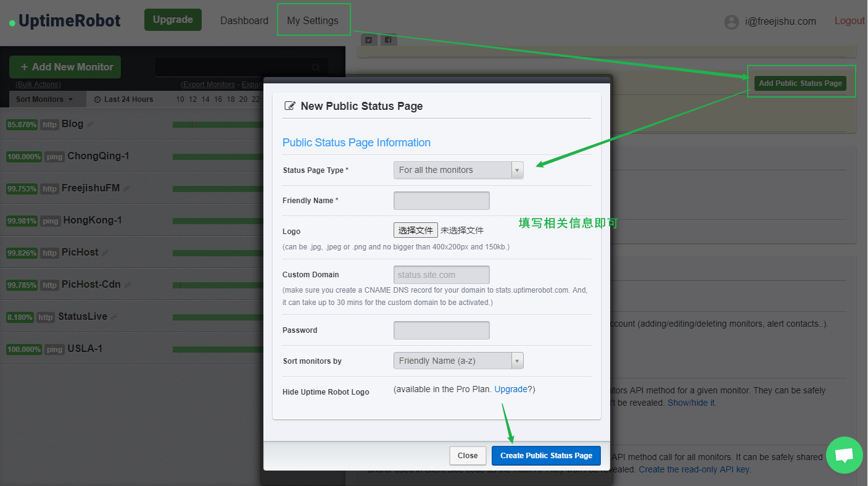868x486 pixels.
Task: Expand the Sort monitors by dropdown
Action: (x=458, y=361)
